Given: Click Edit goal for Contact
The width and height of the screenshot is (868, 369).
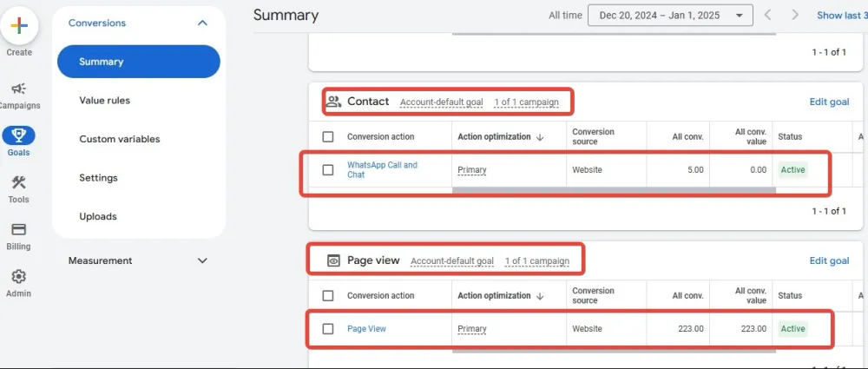Looking at the screenshot, I should (829, 102).
